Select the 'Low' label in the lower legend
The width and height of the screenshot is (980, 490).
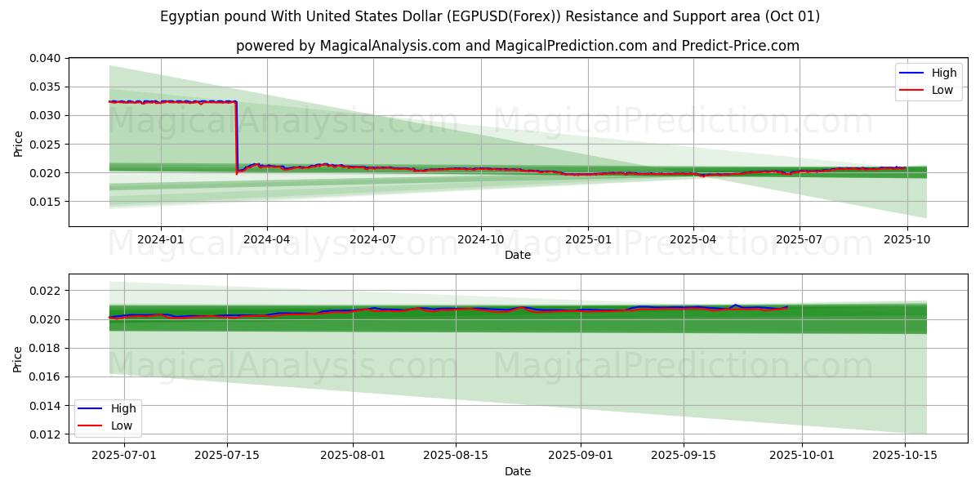tap(121, 425)
